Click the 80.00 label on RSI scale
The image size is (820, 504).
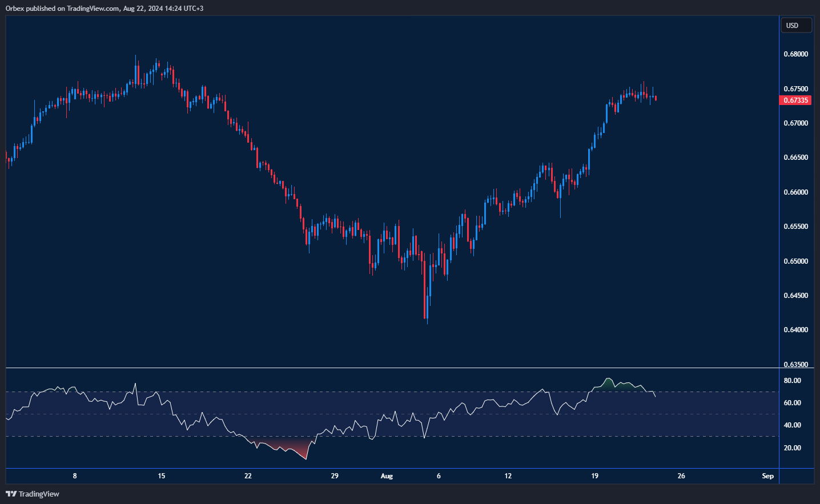(x=792, y=381)
